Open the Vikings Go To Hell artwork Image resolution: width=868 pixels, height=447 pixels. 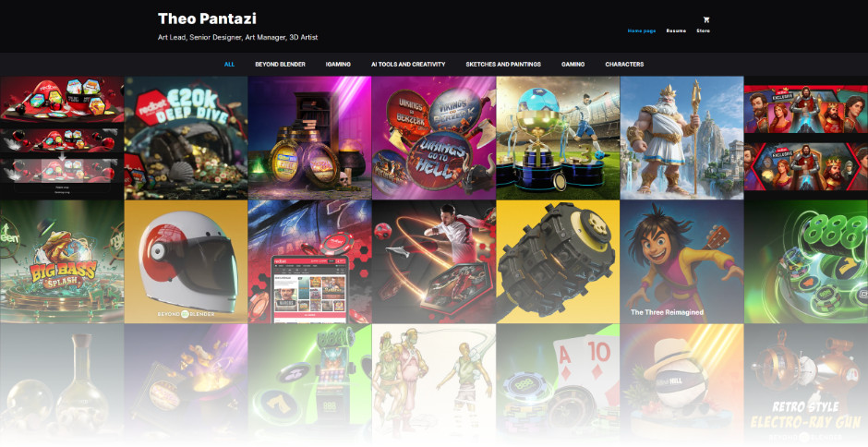434,138
